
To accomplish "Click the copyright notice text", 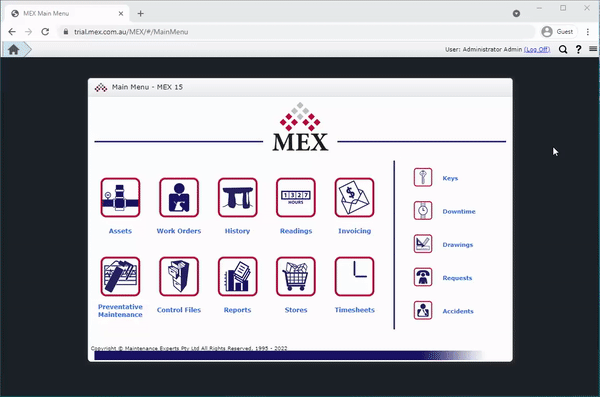I will pyautogui.click(x=189, y=348).
